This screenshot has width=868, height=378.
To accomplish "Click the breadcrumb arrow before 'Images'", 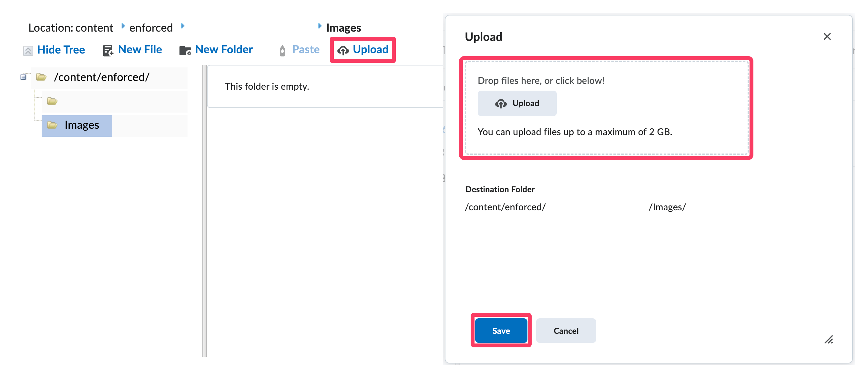I will pos(320,26).
